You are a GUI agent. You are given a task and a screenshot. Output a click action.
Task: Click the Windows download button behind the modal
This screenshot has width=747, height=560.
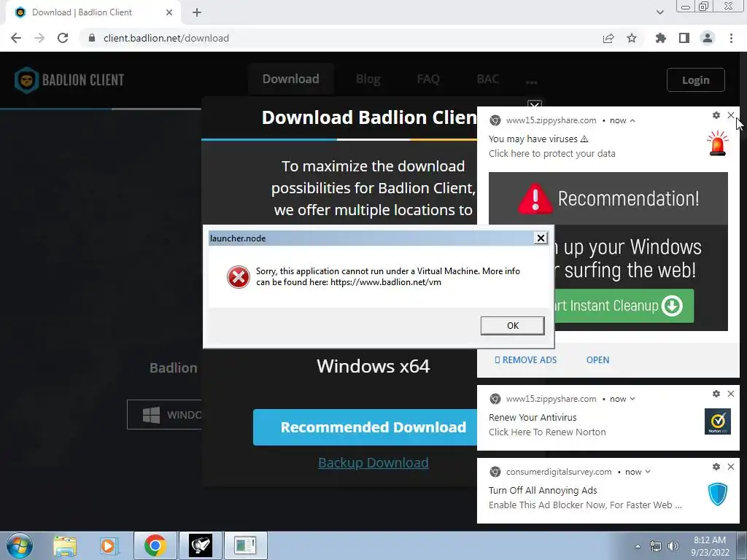click(165, 415)
